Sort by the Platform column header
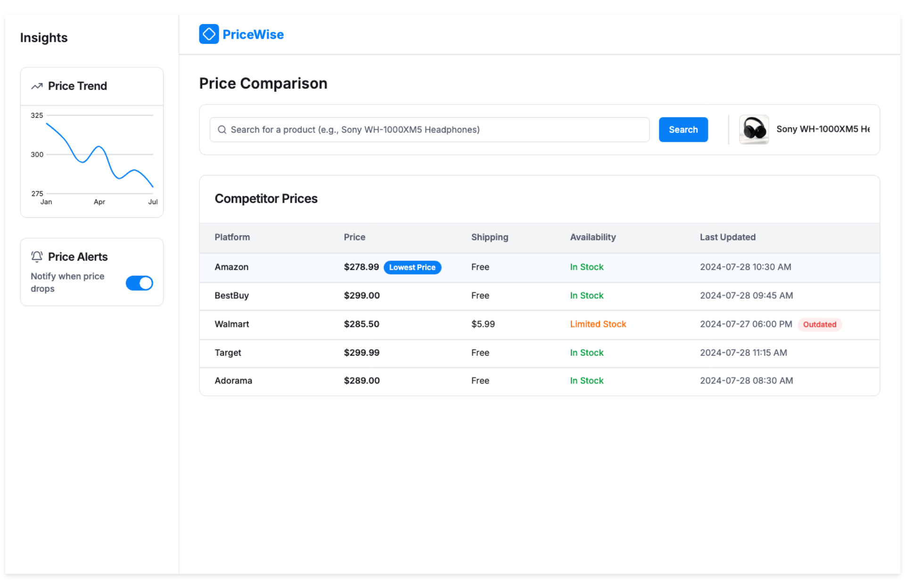 [x=232, y=237]
